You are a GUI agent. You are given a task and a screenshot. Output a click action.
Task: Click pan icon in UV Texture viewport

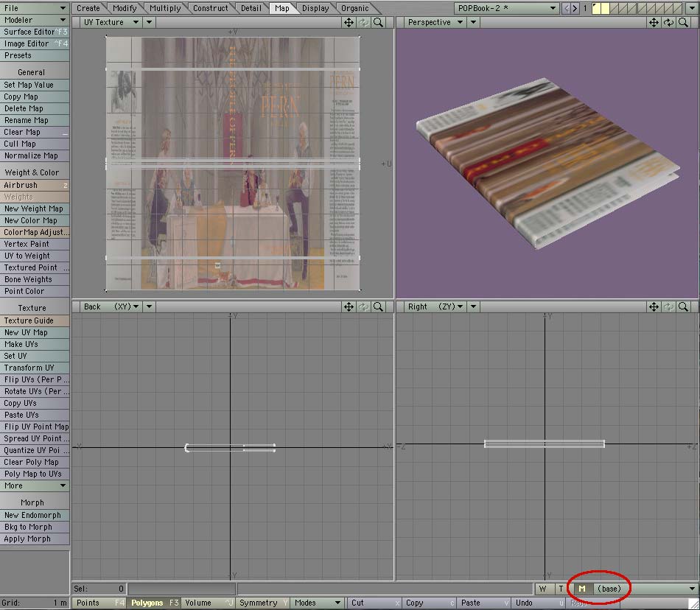tap(349, 22)
